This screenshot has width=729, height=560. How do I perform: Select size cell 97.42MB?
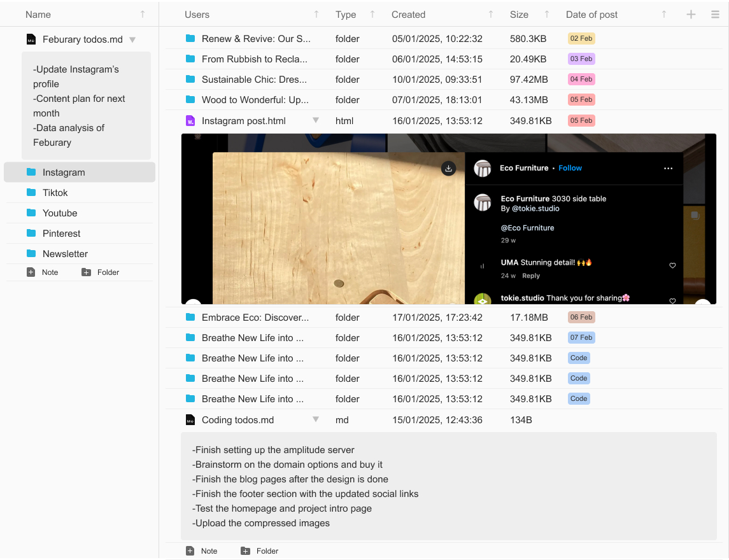528,80
